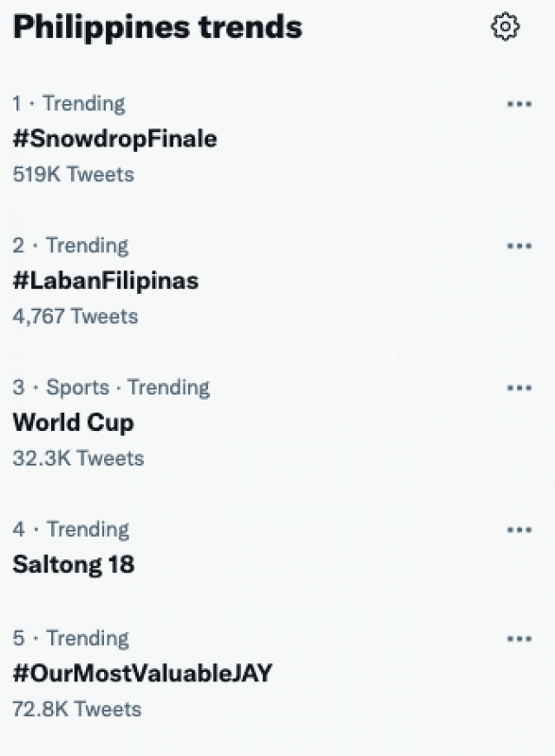This screenshot has width=555, height=756.
Task: Open the #SnowdropFinale hashtag
Action: pos(114,139)
